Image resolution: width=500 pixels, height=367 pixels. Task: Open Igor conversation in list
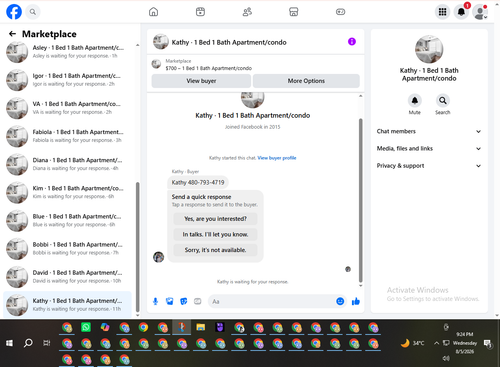pyautogui.click(x=67, y=80)
